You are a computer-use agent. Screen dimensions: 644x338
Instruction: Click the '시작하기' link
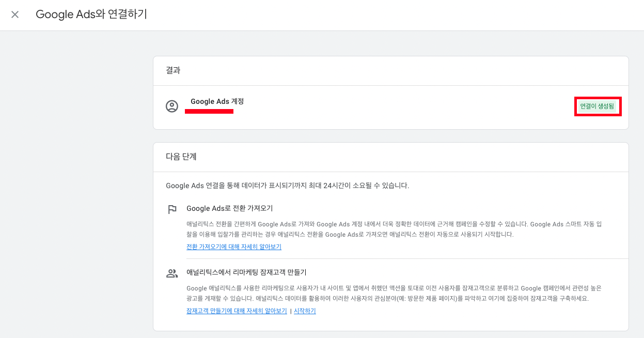[x=305, y=311]
